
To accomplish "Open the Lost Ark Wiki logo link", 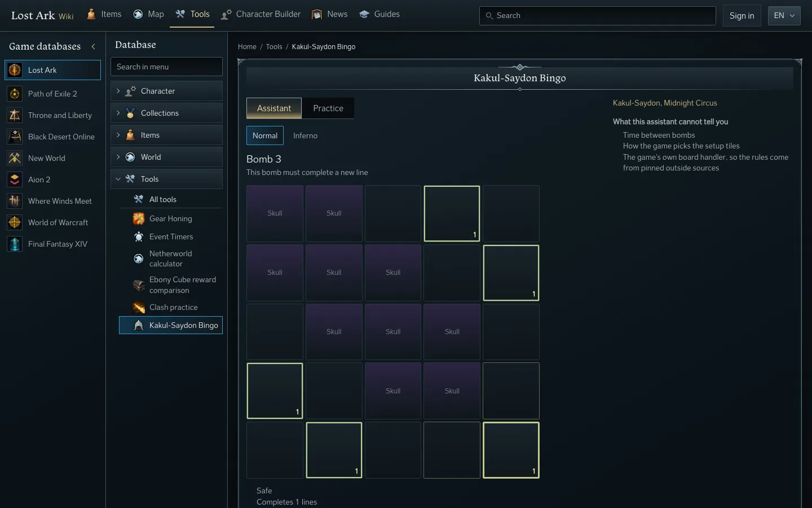I will pyautogui.click(x=42, y=16).
